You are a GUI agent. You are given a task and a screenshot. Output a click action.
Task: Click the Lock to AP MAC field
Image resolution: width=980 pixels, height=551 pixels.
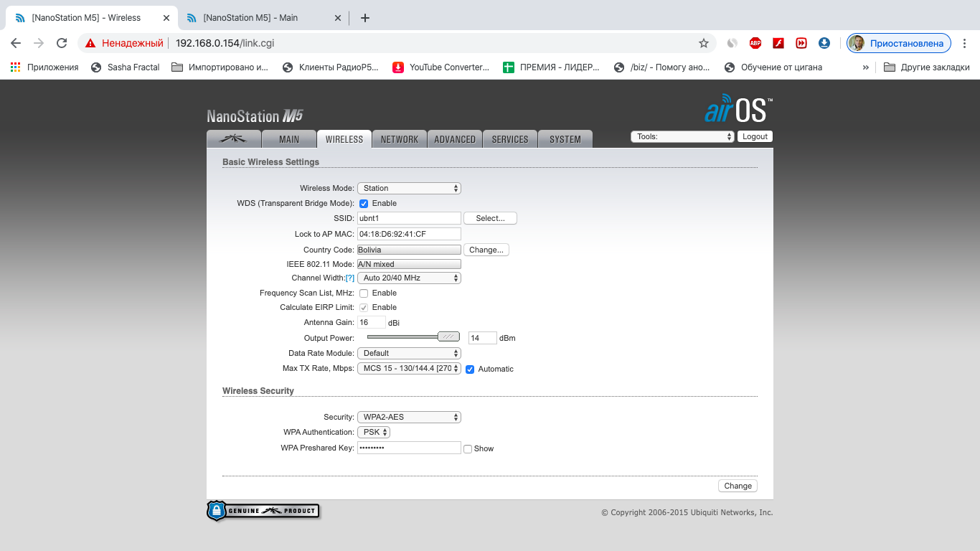click(x=409, y=234)
